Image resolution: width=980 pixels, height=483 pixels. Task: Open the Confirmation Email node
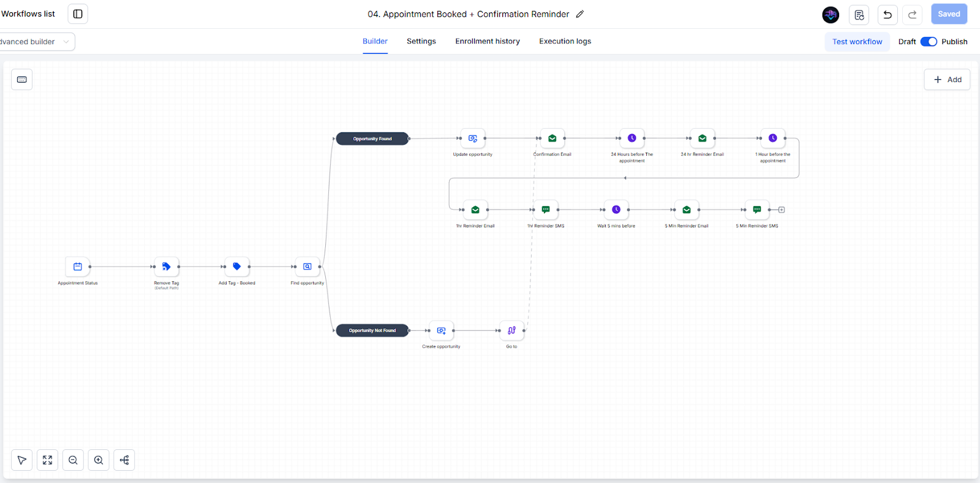(552, 139)
